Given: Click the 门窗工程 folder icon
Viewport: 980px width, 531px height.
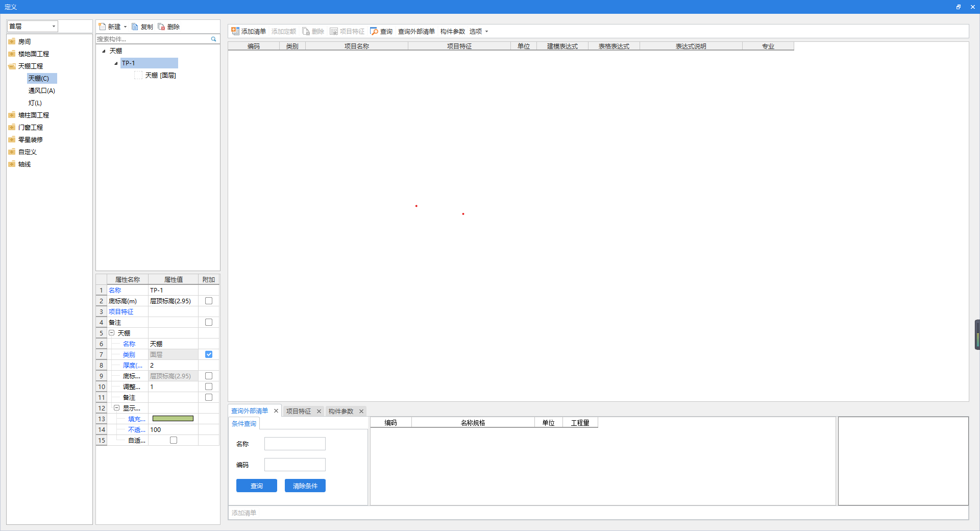Looking at the screenshot, I should pyautogui.click(x=12, y=127).
